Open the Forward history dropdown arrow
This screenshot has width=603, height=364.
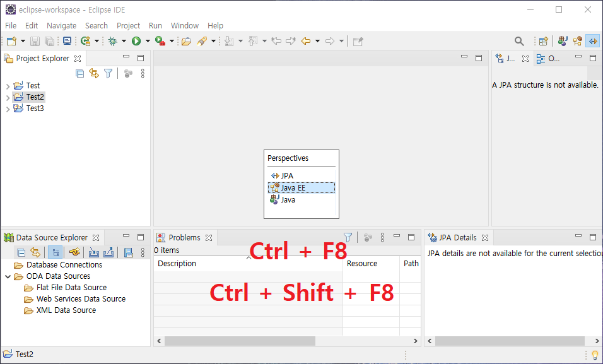coord(341,41)
